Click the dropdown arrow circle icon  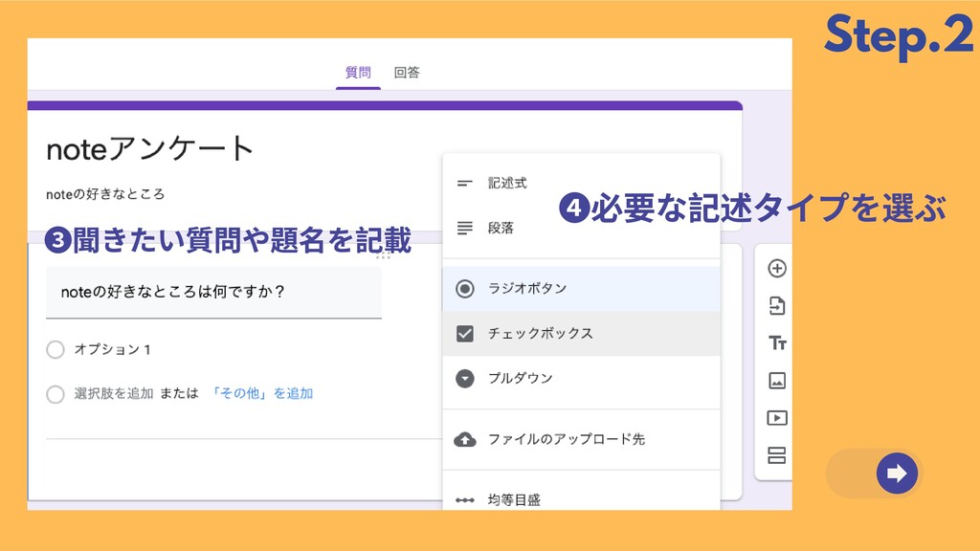pyautogui.click(x=464, y=379)
